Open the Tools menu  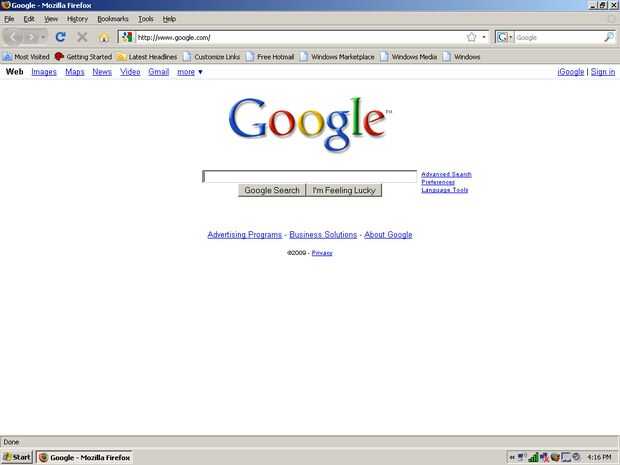(146, 19)
